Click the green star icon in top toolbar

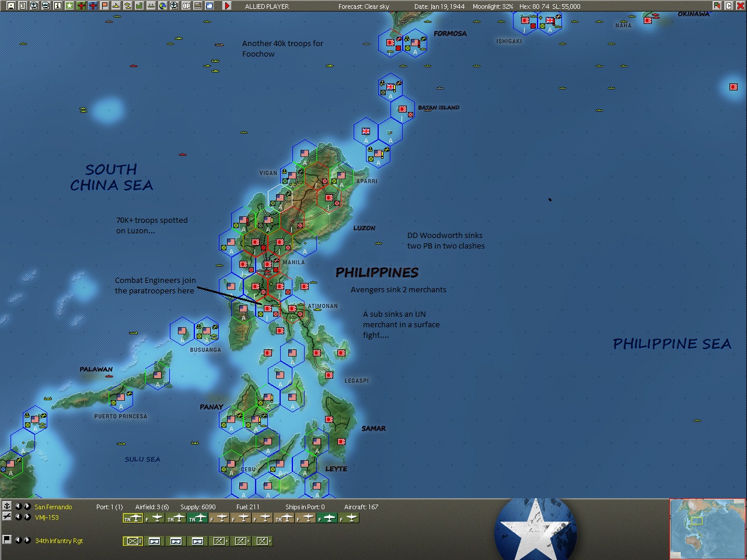69,6
